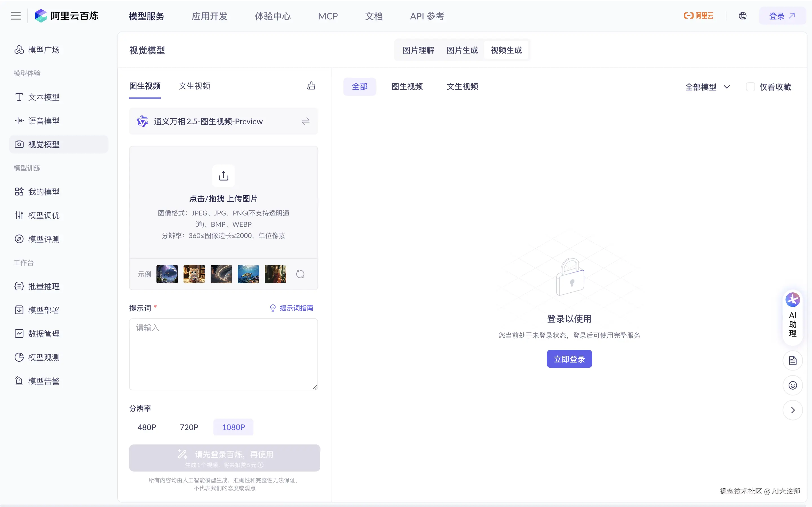
Task: Click the document icon on right edge
Action: [793, 361]
